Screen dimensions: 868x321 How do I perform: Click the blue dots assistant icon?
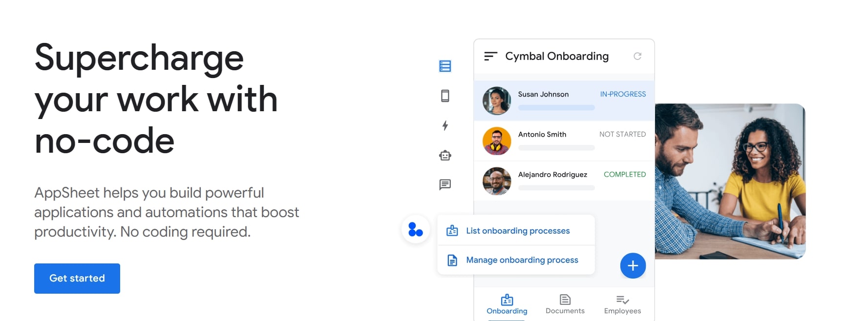click(415, 229)
